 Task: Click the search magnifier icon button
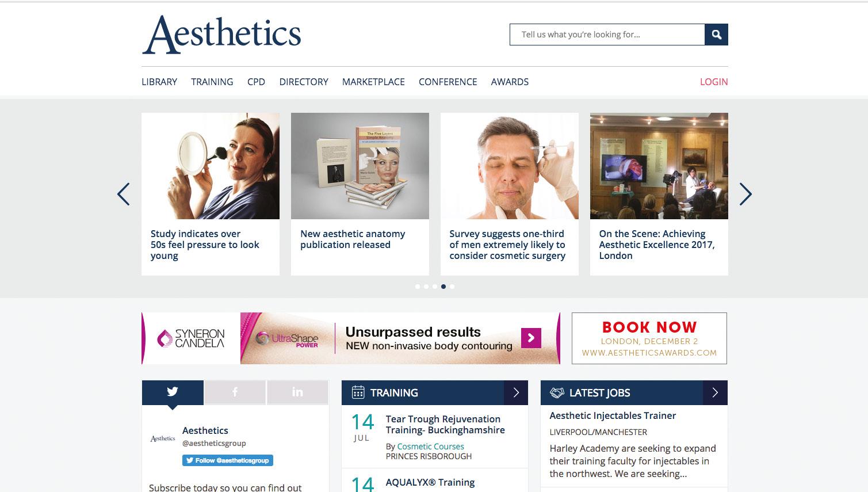716,35
